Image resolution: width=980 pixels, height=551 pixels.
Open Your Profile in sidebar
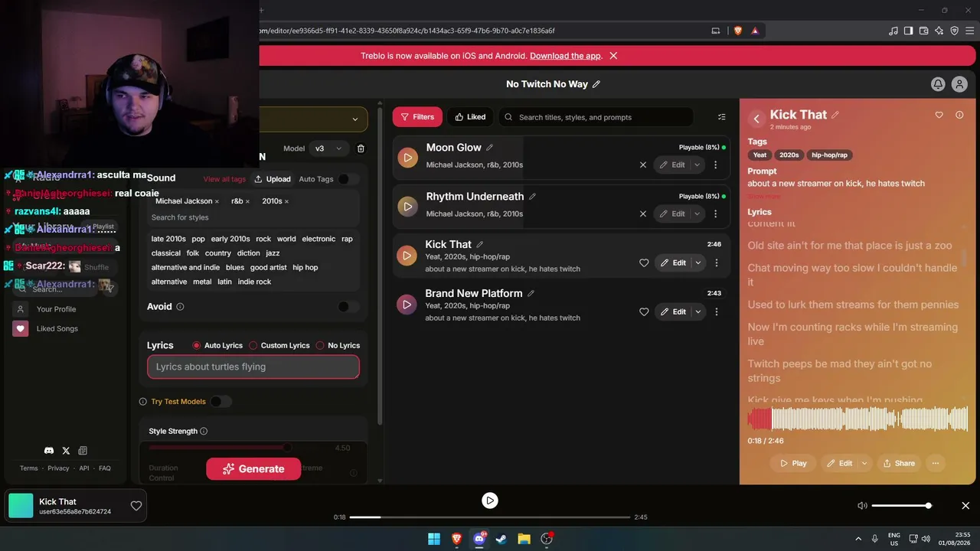coord(56,309)
